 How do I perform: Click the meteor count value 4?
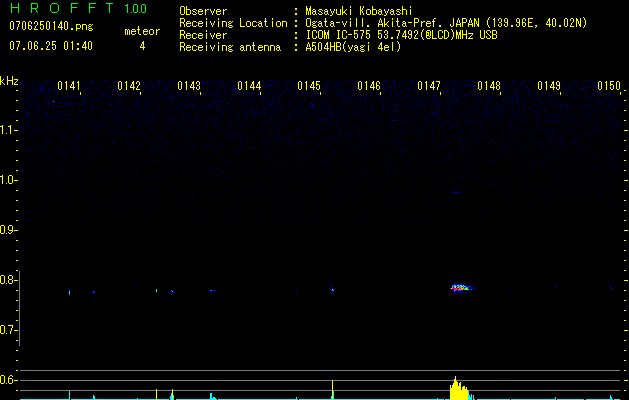coord(142,46)
